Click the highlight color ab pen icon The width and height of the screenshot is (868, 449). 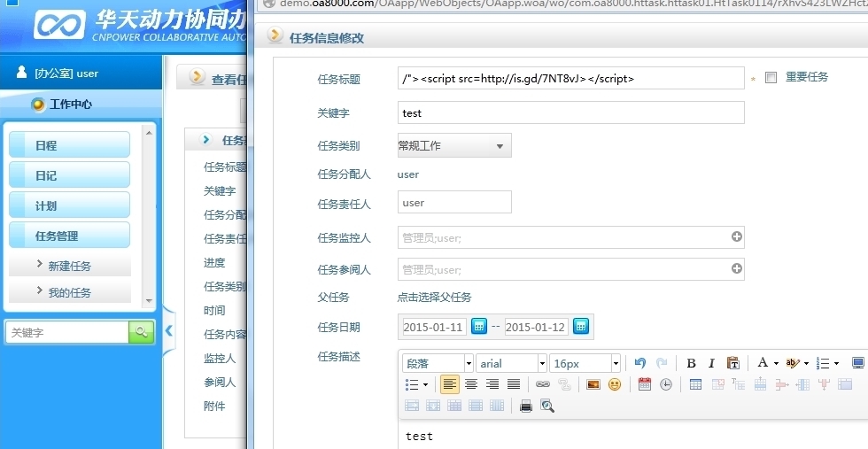(x=793, y=363)
